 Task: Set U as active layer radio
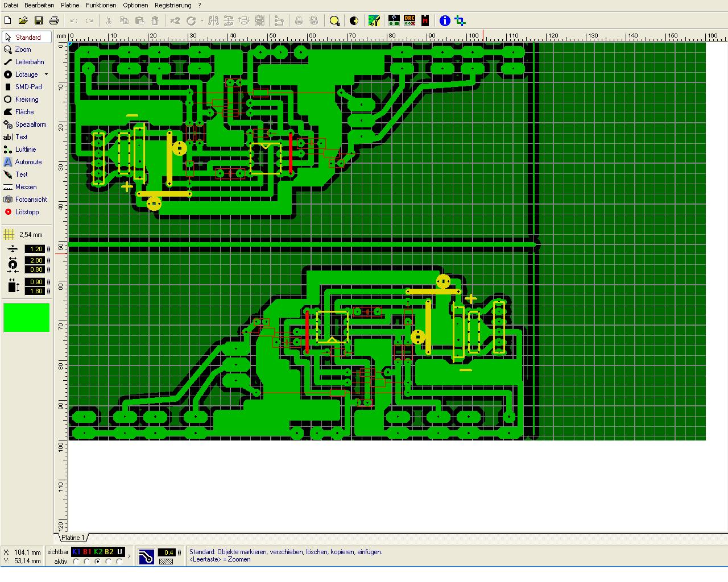[119, 562]
